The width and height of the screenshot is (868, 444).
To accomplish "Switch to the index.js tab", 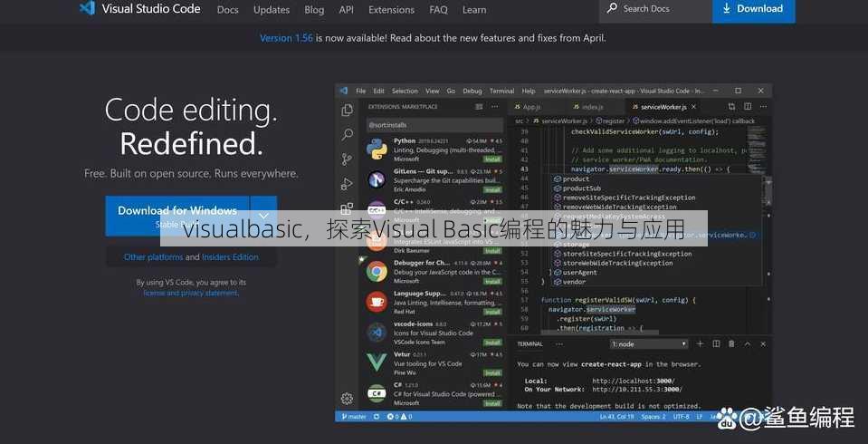I will point(592,107).
